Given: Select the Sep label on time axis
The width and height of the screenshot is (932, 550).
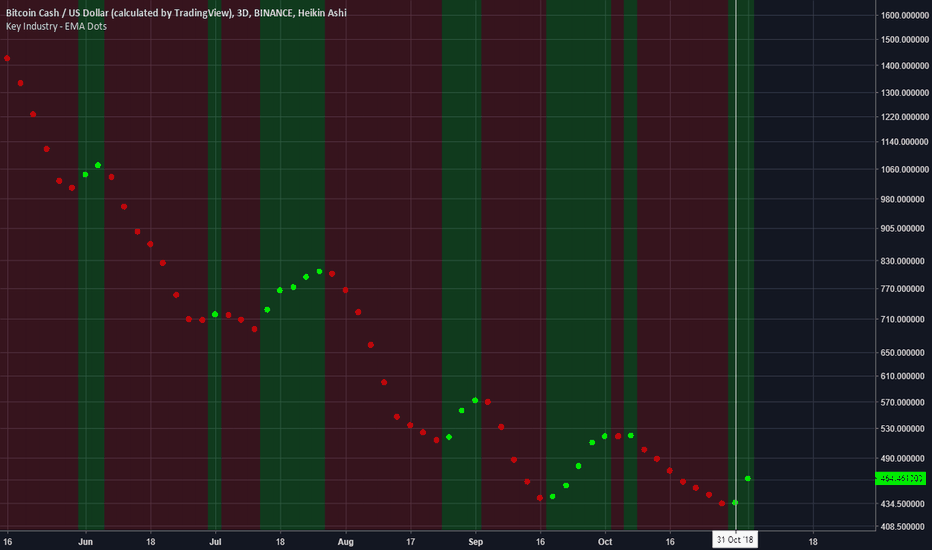Looking at the screenshot, I should (x=476, y=542).
